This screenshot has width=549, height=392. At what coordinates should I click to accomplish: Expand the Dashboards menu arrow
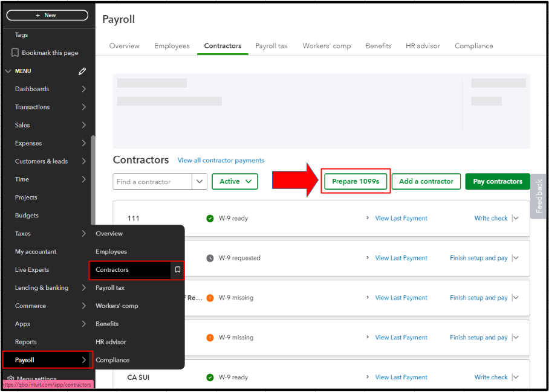[x=83, y=89]
